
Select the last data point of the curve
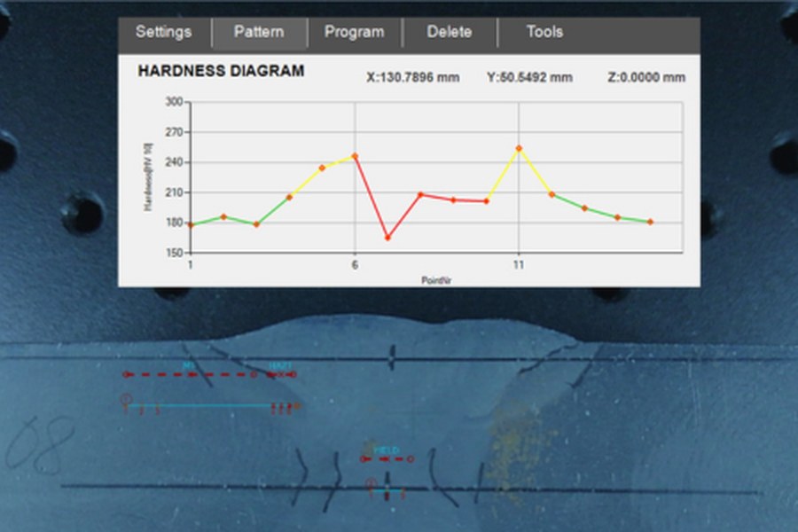click(x=651, y=222)
